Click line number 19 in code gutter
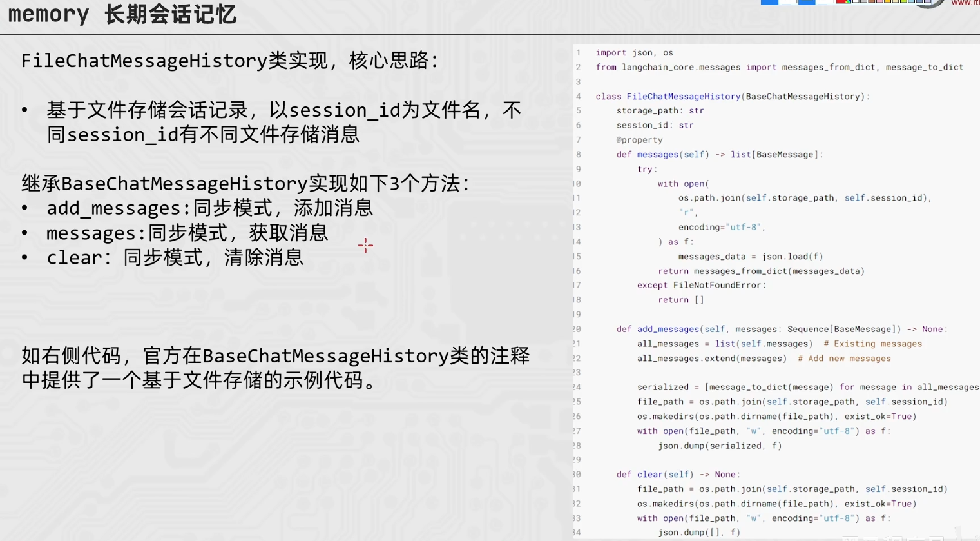 [577, 315]
